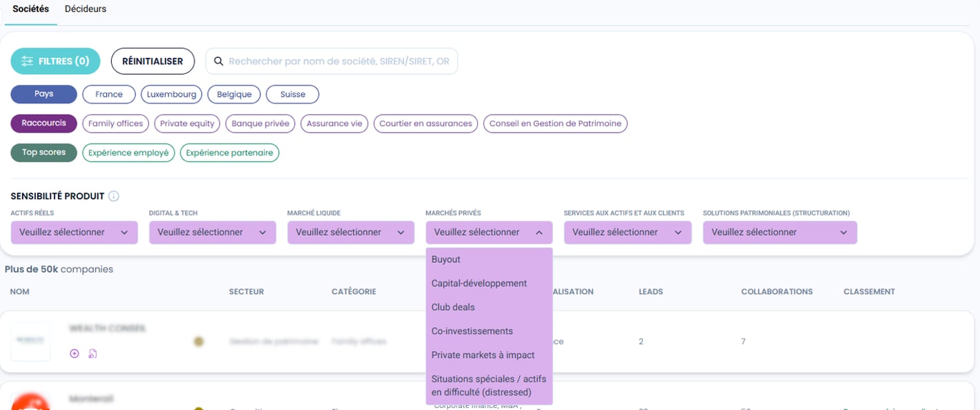Click the first company logo thumbnail

pyautogui.click(x=30, y=341)
